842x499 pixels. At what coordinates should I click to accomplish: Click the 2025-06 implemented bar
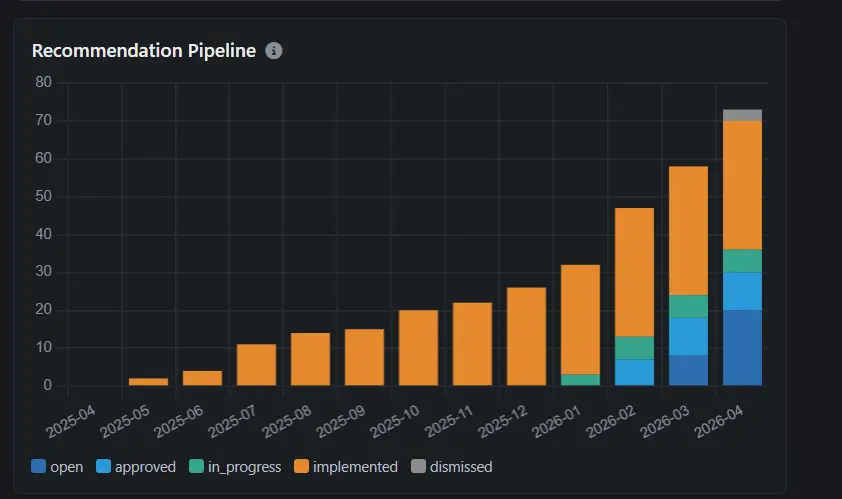[202, 378]
